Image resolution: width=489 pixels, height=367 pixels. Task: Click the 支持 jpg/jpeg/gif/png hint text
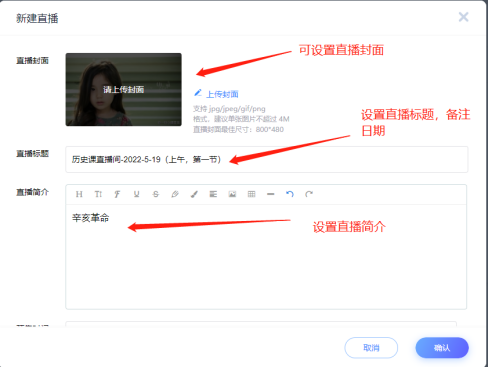pyautogui.click(x=229, y=109)
